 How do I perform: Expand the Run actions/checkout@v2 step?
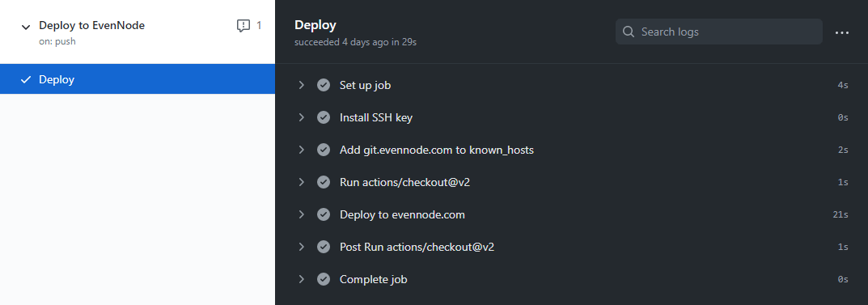[x=301, y=182]
